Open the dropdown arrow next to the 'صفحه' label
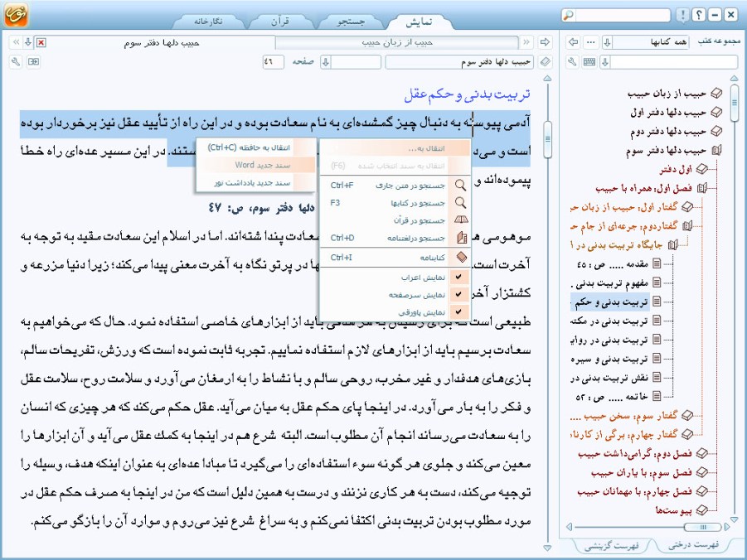747x560 pixels. click(x=326, y=62)
